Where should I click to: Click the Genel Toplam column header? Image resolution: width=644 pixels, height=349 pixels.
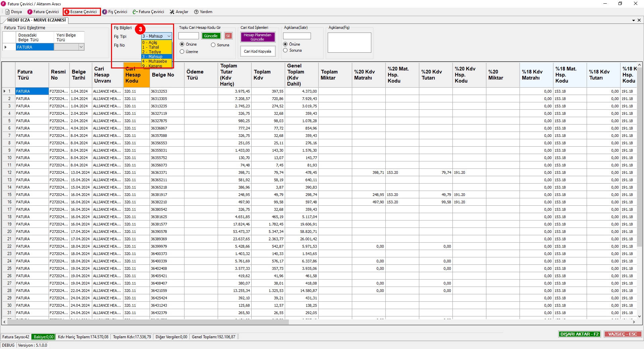301,75
